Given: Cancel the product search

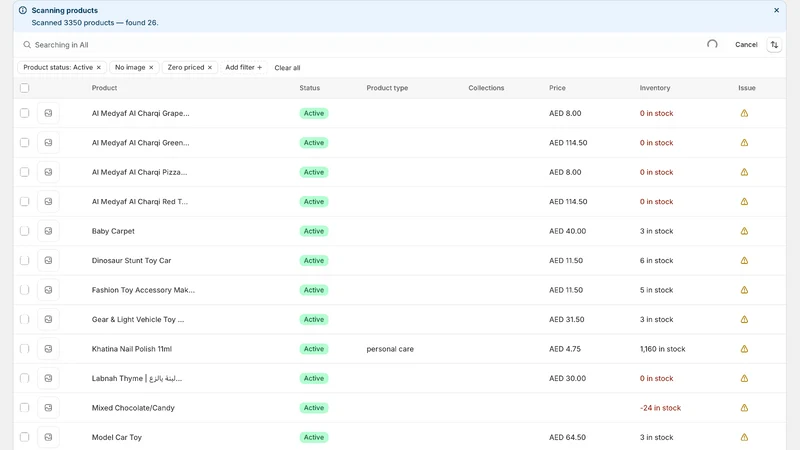Looking at the screenshot, I should (746, 45).
